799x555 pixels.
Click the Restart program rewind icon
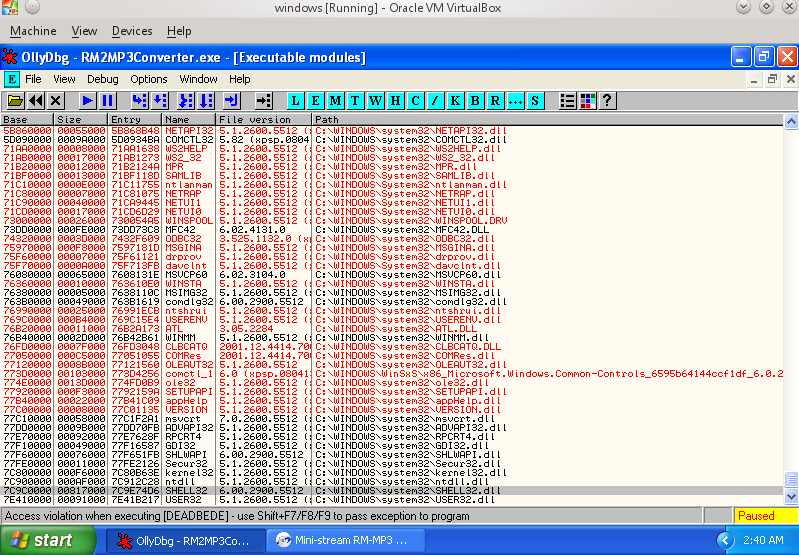[x=36, y=101]
